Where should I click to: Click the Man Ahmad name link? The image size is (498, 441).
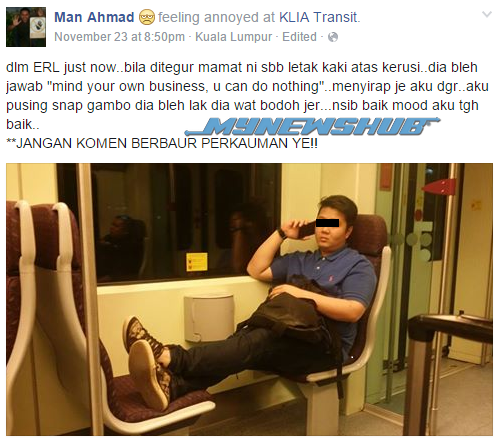(x=94, y=17)
